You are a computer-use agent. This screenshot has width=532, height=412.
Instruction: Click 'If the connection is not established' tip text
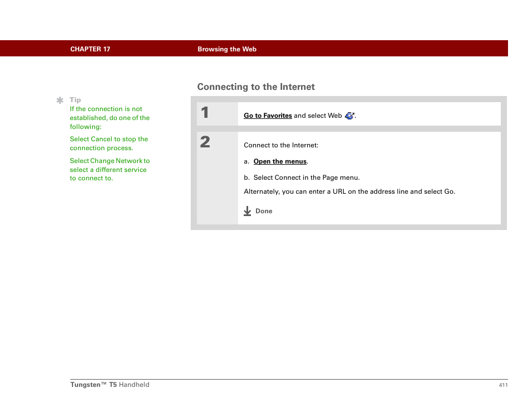coord(110,118)
